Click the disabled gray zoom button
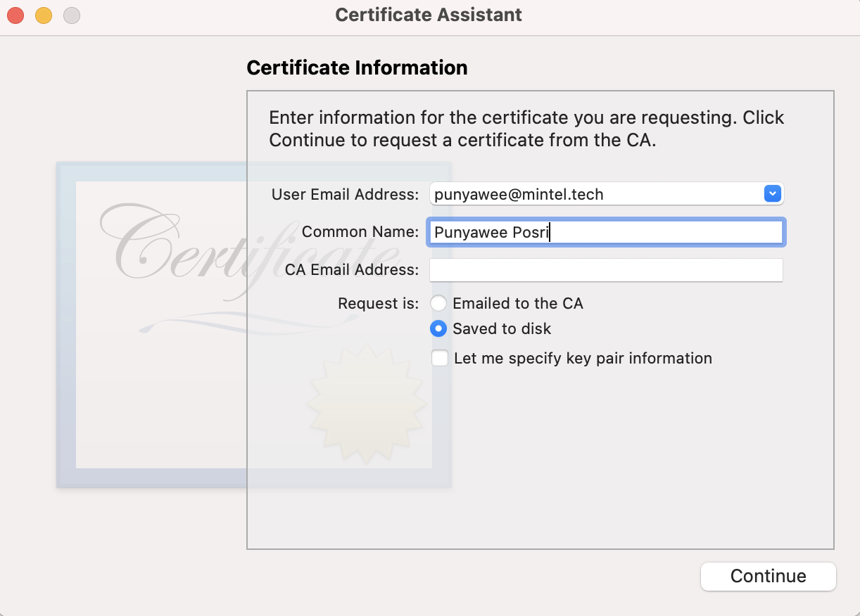Screen dimensions: 860x616 [72, 15]
